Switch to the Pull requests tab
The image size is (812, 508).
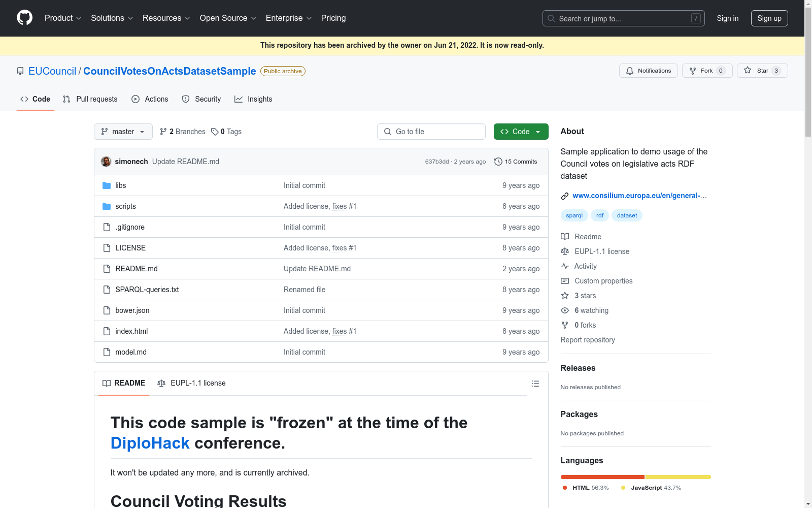90,99
